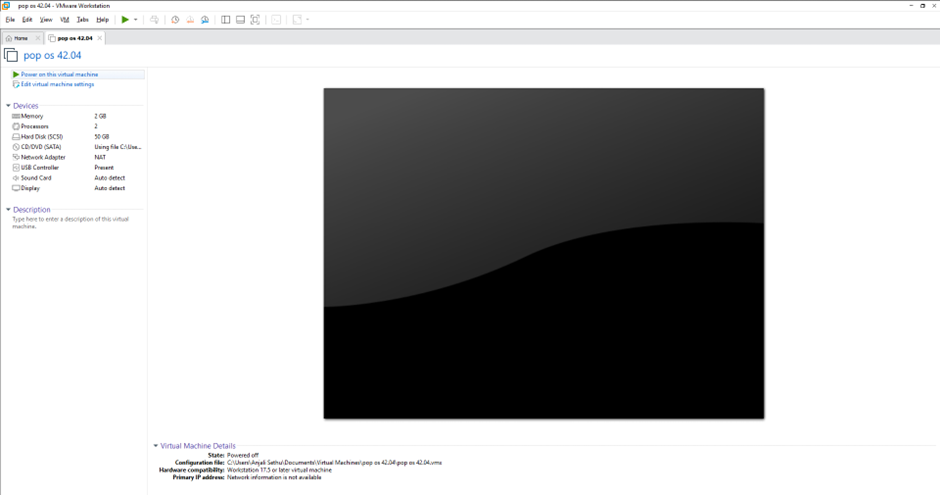The width and height of the screenshot is (940, 495).
Task: Click the Revert to Snapshot toolbar icon
Action: (x=189, y=19)
